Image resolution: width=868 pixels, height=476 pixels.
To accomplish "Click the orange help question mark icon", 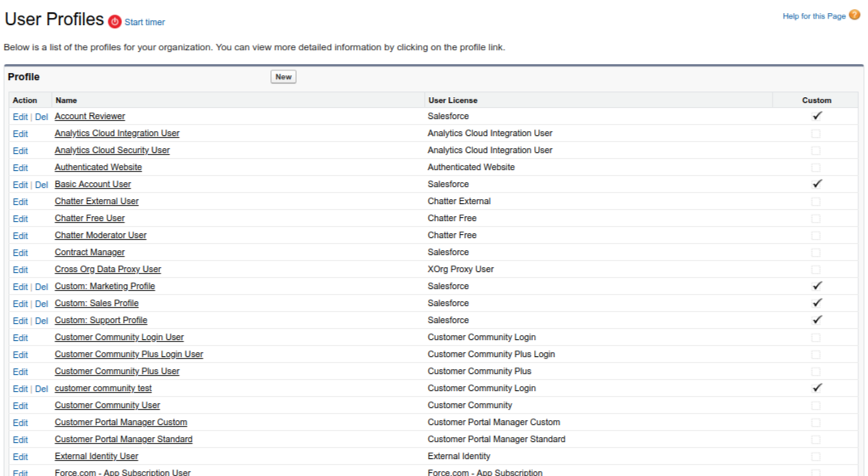I will pos(854,15).
